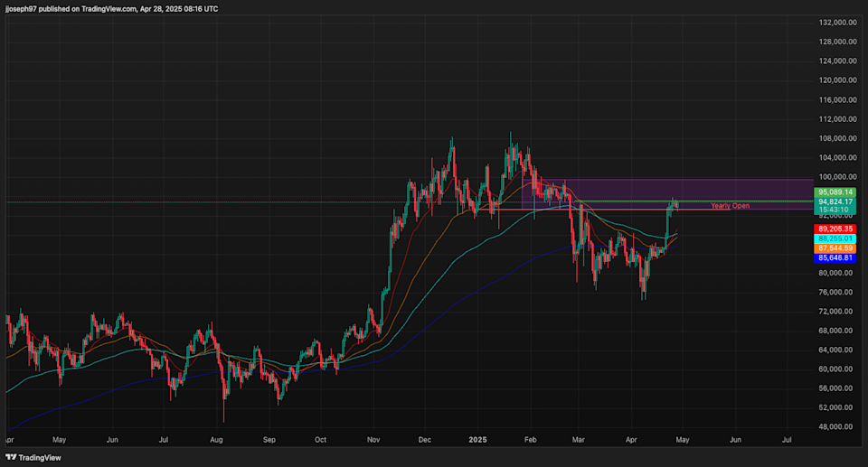Click the 128,000.00 price axis label

coord(837,42)
